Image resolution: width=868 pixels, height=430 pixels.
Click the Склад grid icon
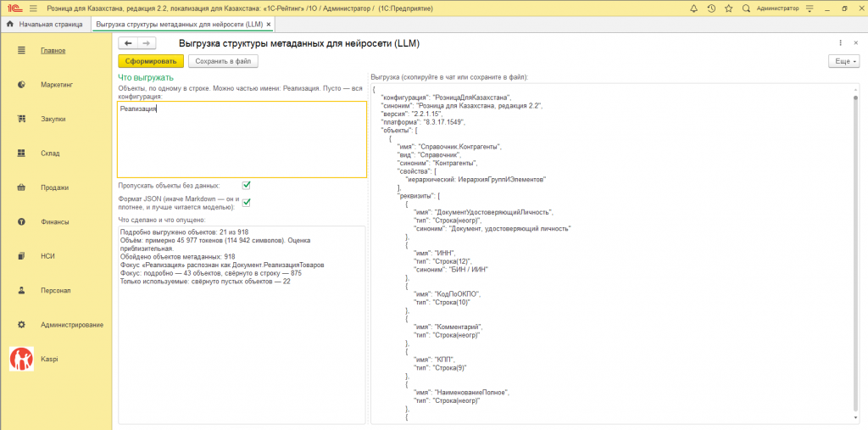(x=21, y=153)
